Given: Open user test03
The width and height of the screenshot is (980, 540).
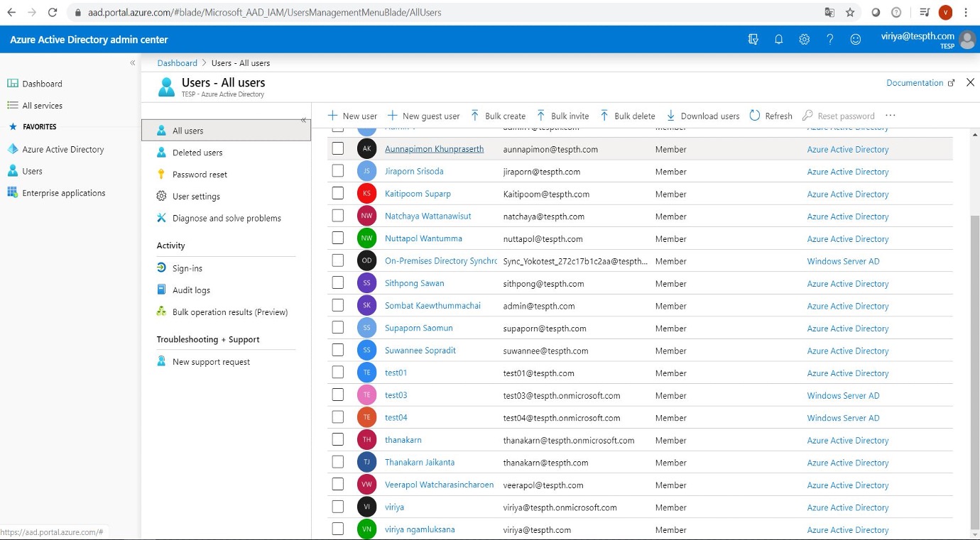Looking at the screenshot, I should coord(396,395).
